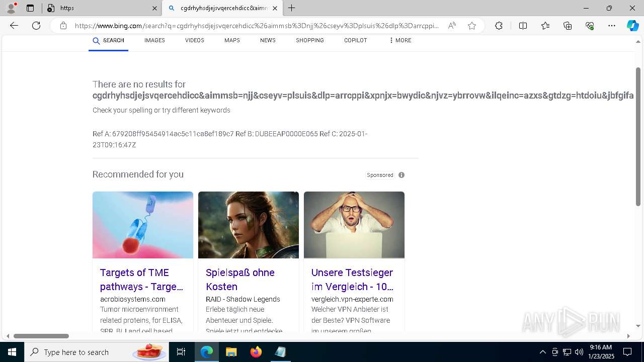This screenshot has width=644, height=362.
Task: Open Tab actions menu icon
Action: point(30,8)
